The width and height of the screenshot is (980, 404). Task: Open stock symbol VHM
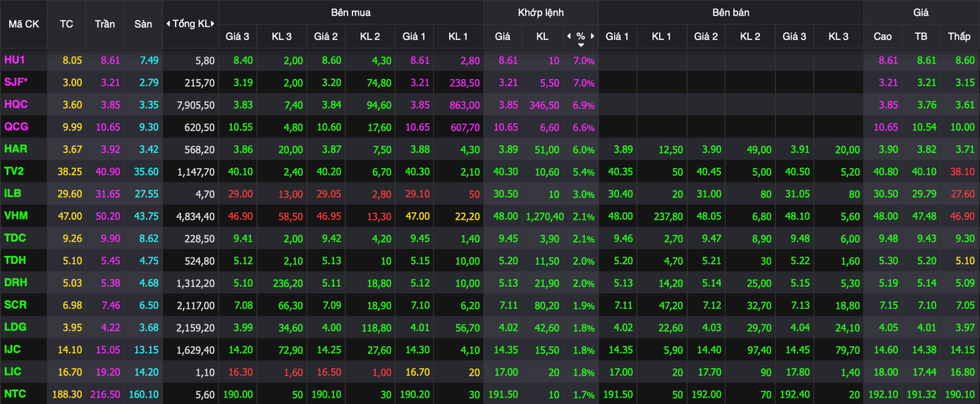pos(16,216)
